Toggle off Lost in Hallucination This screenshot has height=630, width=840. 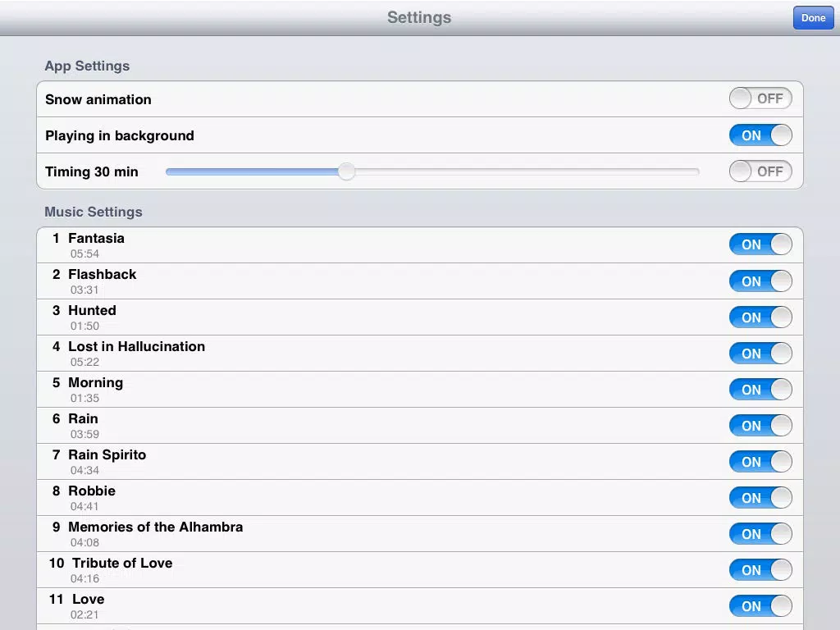pos(760,353)
